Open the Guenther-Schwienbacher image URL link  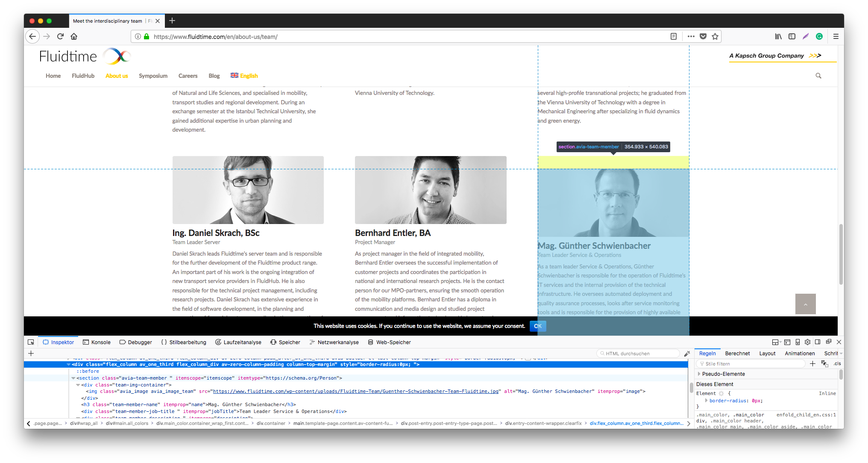[x=356, y=391]
